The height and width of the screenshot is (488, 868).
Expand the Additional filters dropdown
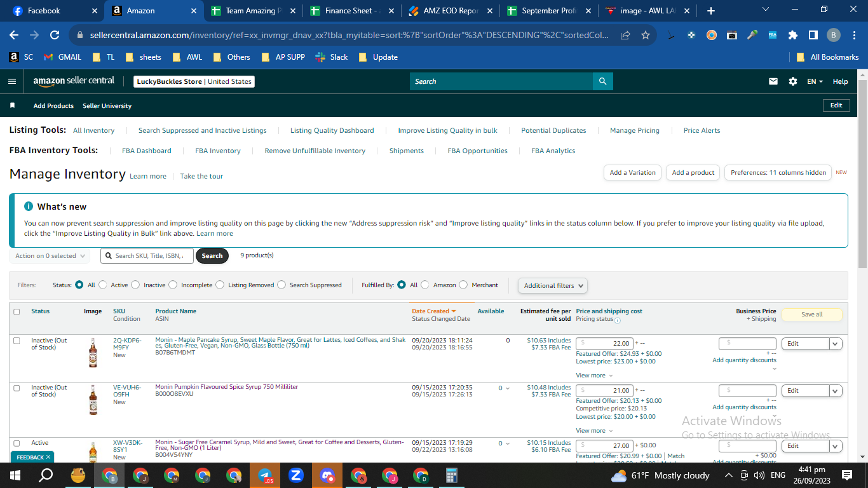pyautogui.click(x=553, y=286)
